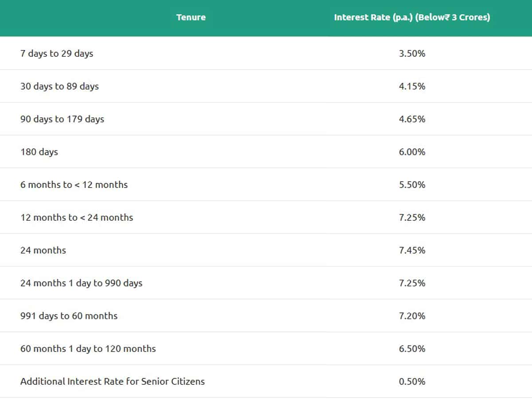Click Additional Interest Rate for Senior Citizens

click(x=113, y=381)
